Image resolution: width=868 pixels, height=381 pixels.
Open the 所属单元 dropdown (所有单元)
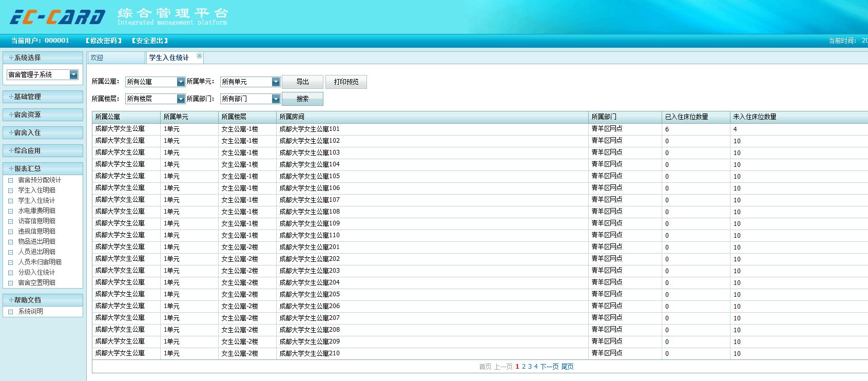coord(276,82)
